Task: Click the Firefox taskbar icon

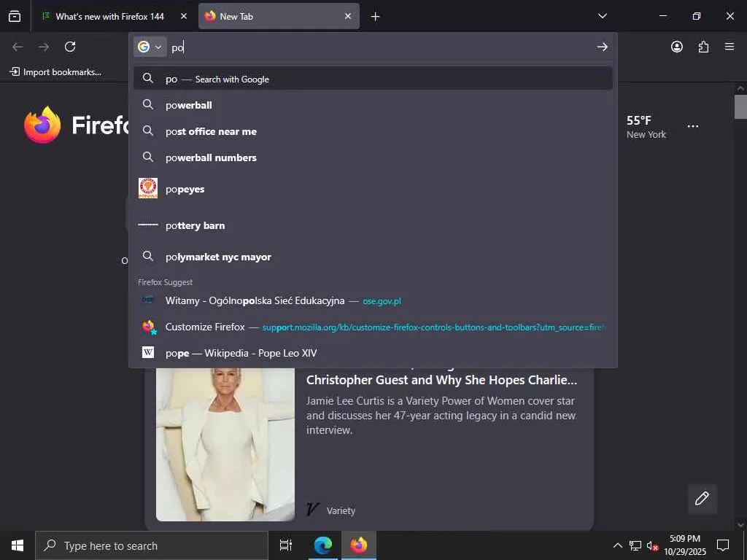Action: [x=359, y=545]
